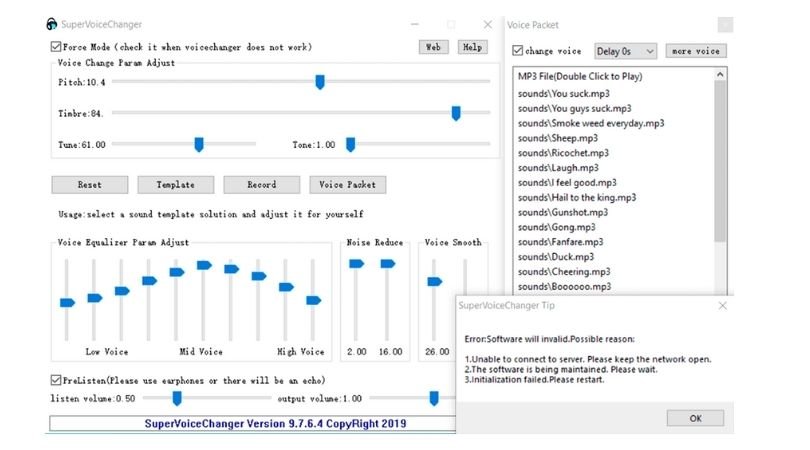Click the Voice Packet button
The height and width of the screenshot is (450, 810).
point(347,185)
